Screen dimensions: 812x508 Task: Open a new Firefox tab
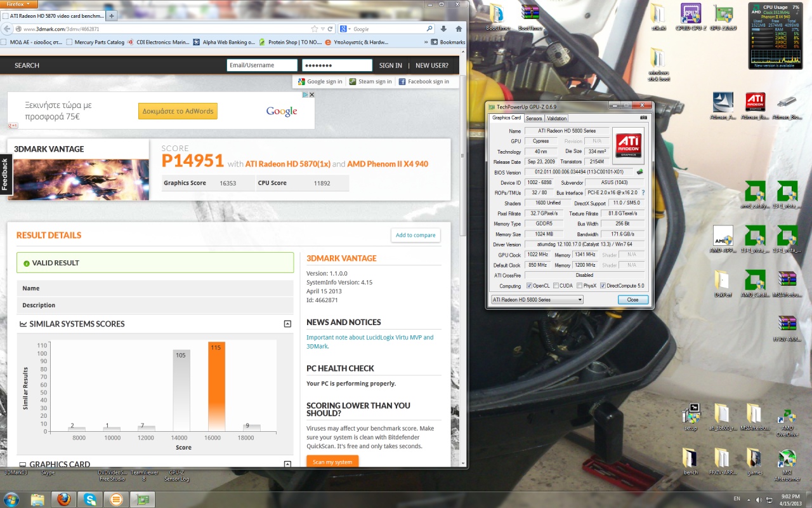point(112,15)
